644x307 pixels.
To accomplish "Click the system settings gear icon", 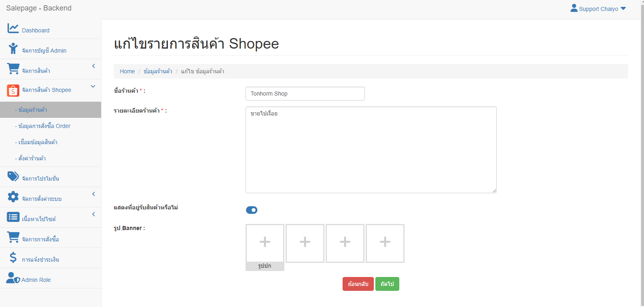I will (13, 197).
